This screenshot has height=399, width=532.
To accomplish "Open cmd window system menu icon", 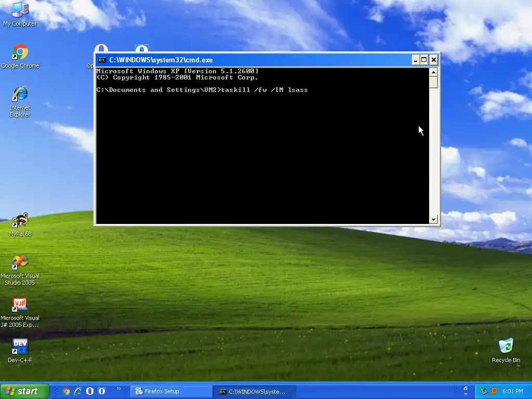I will click(x=102, y=60).
